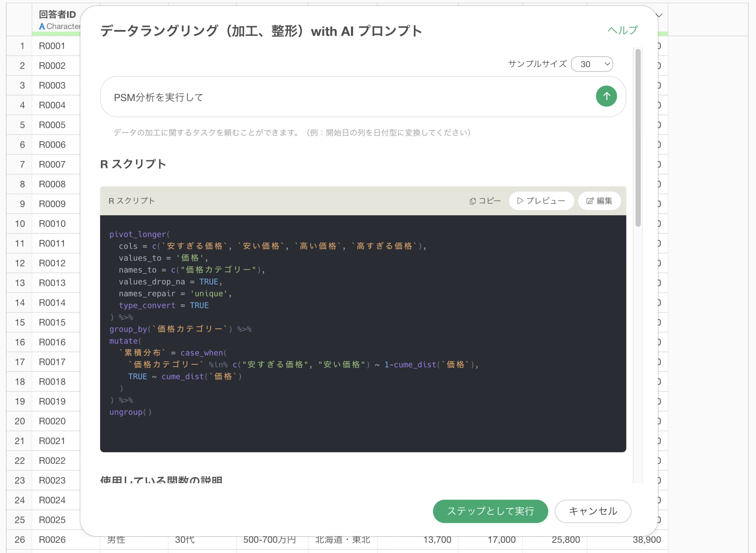Click the プレビュー button

pyautogui.click(x=541, y=201)
